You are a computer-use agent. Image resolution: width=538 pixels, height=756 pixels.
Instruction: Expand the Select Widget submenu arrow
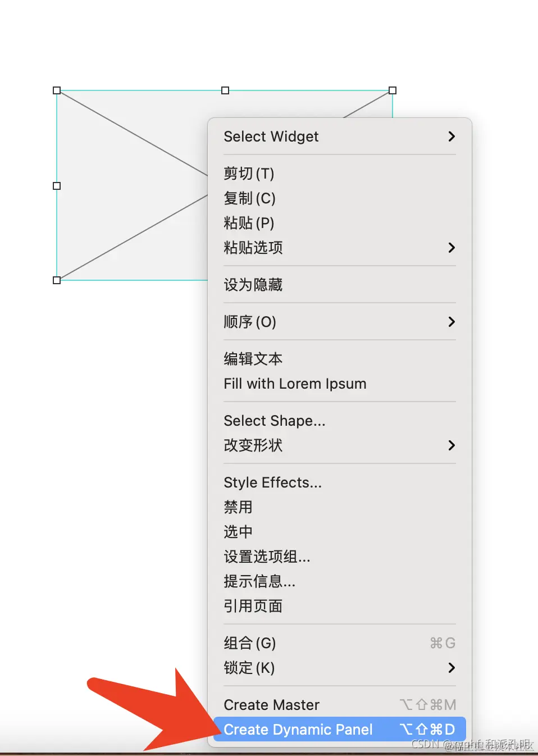(452, 136)
